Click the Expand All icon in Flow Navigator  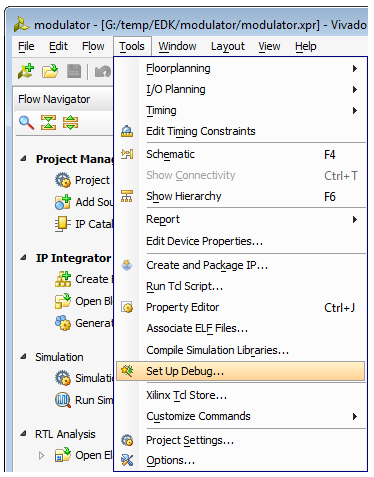pos(71,122)
